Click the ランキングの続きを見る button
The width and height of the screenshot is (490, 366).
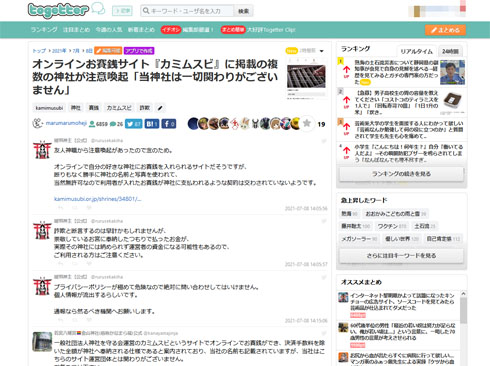(x=401, y=174)
